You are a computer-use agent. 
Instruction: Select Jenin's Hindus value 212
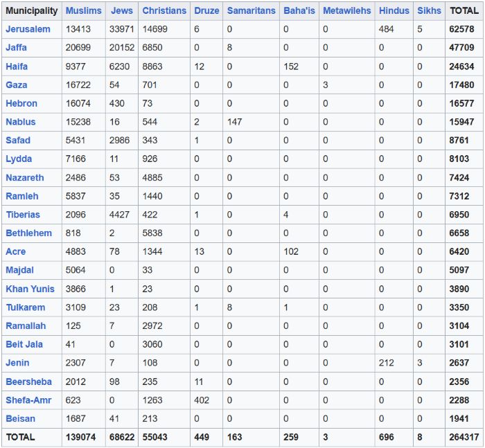point(387,363)
